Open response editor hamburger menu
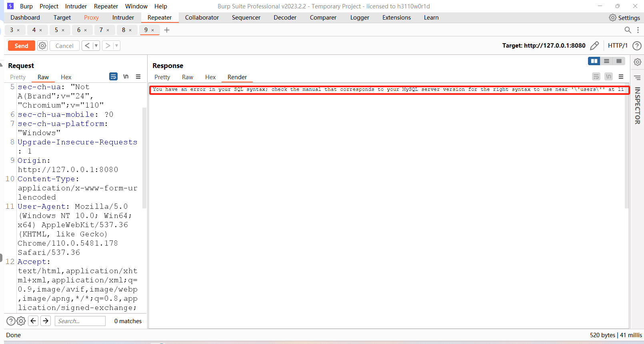 coord(621,76)
